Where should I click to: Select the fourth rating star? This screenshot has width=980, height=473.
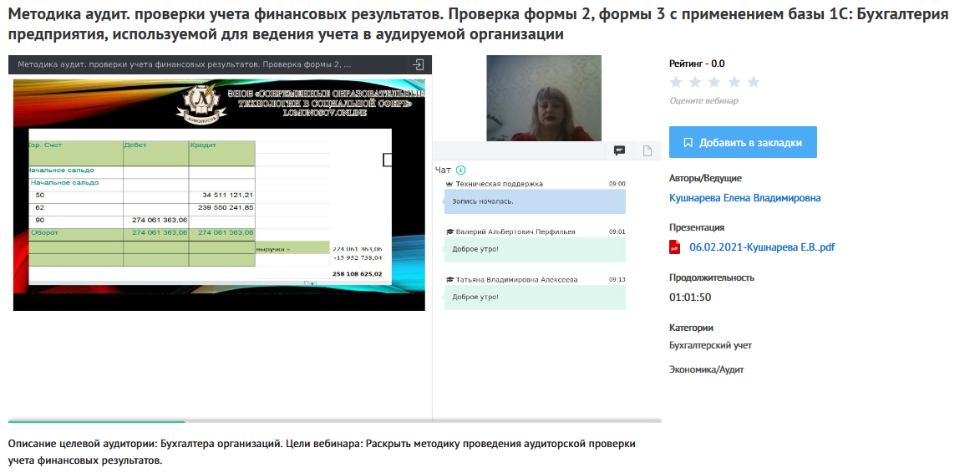coord(734,82)
